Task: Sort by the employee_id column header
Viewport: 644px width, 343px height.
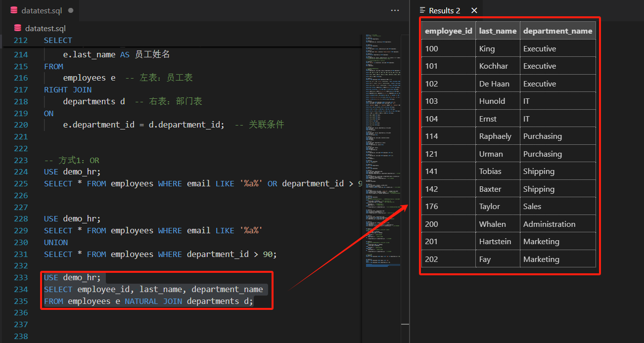Action: (449, 31)
